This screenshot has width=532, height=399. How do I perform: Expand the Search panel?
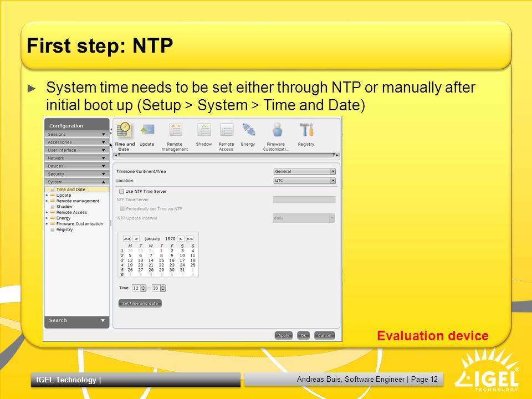pyautogui.click(x=76, y=321)
